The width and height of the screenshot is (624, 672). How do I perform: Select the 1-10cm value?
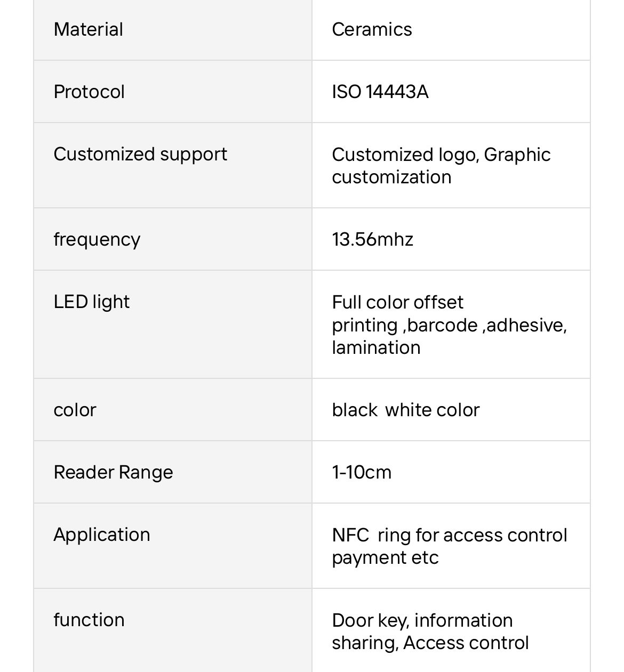tap(362, 472)
